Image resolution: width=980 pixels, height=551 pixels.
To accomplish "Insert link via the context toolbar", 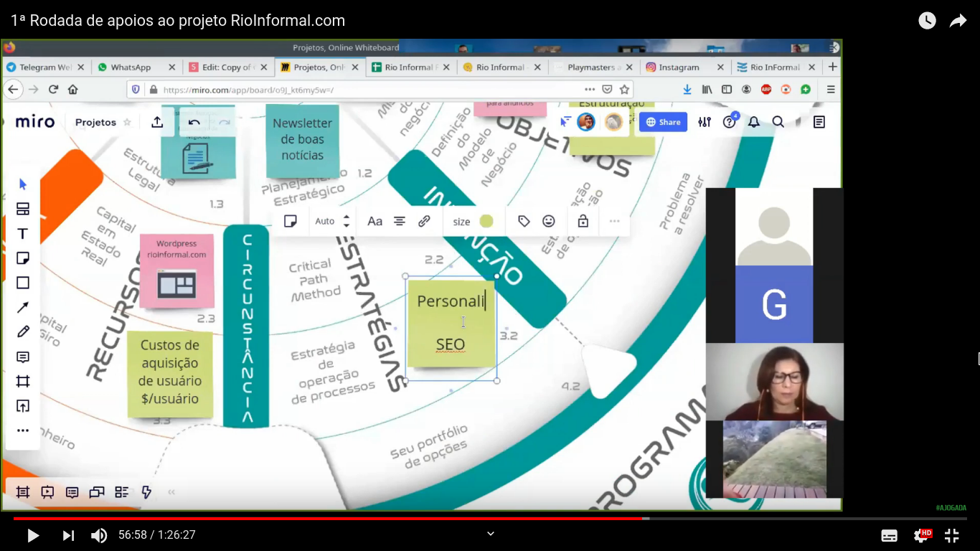I will [424, 221].
